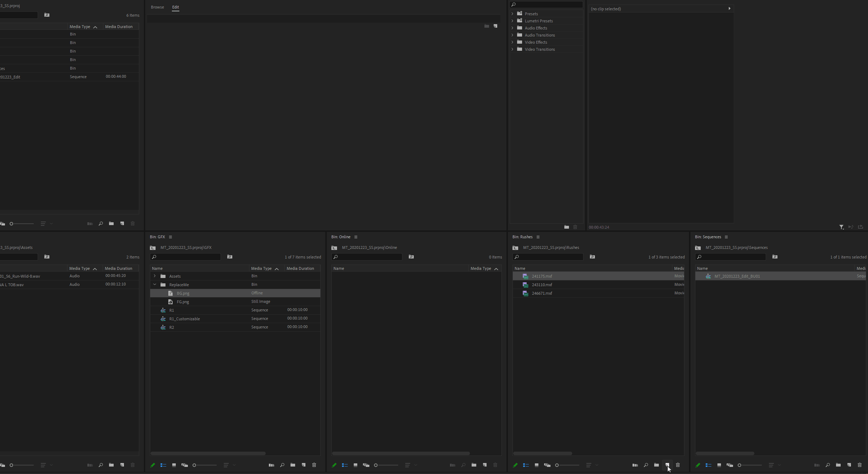This screenshot has width=868, height=474.
Task: Click find-in-bin icon beside GFX search box
Action: pyautogui.click(x=230, y=257)
